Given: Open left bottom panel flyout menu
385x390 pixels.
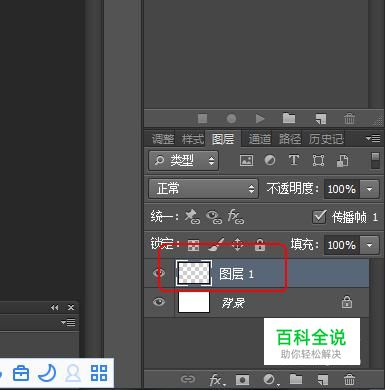Looking at the screenshot, I should [x=68, y=322].
